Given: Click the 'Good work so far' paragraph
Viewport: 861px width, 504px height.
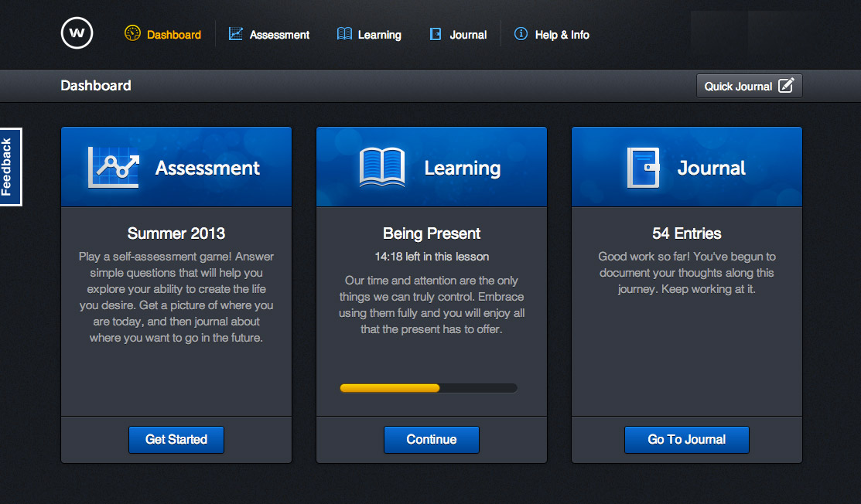Looking at the screenshot, I should [x=687, y=273].
